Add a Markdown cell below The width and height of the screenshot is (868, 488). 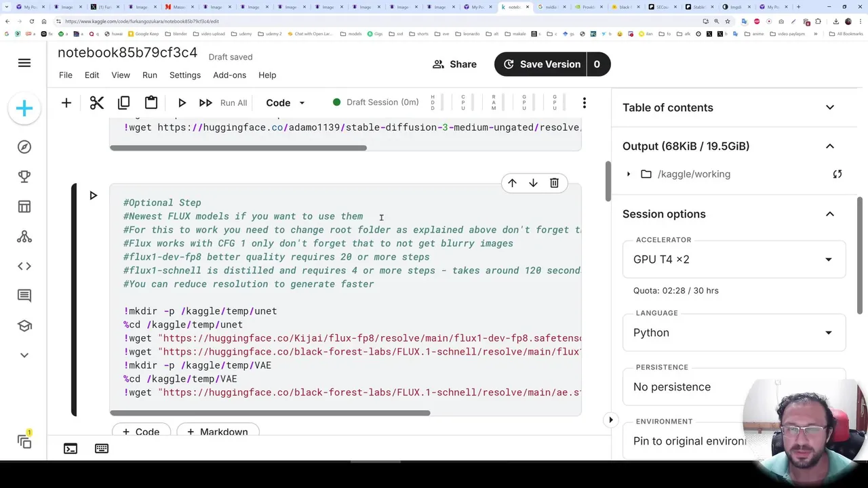coord(218,432)
